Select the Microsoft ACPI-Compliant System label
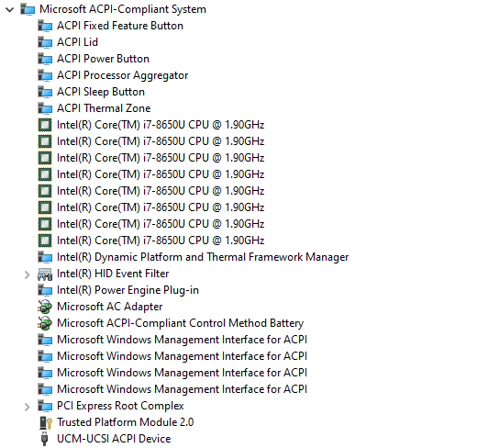Viewport: 499px width, 448px height. 123,9
